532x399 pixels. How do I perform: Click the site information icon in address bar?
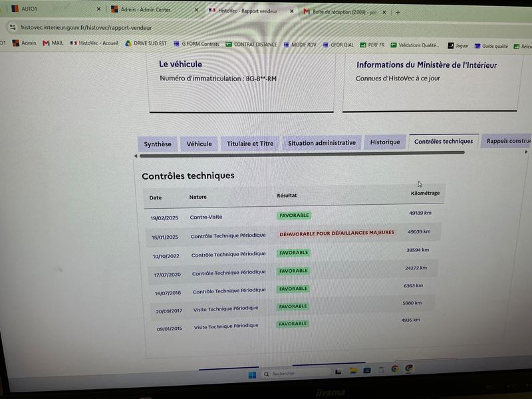click(13, 27)
